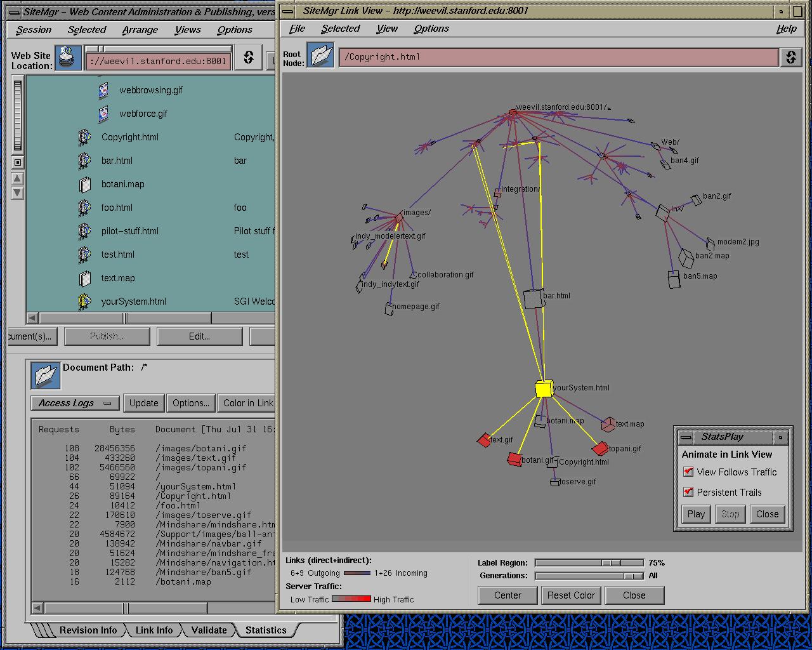Select the bar.html node in Link View
Screen dimensions: 812x650
pos(534,299)
